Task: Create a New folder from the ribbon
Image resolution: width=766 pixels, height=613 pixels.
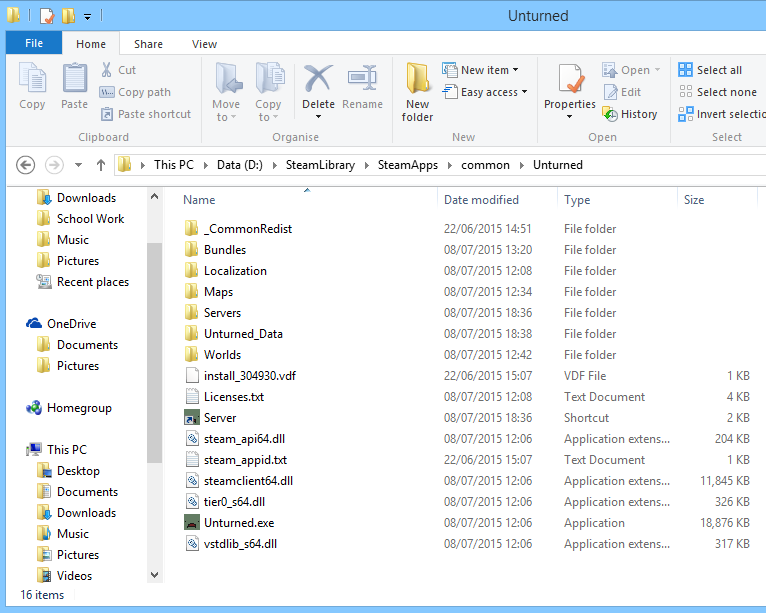Action: pos(417,92)
